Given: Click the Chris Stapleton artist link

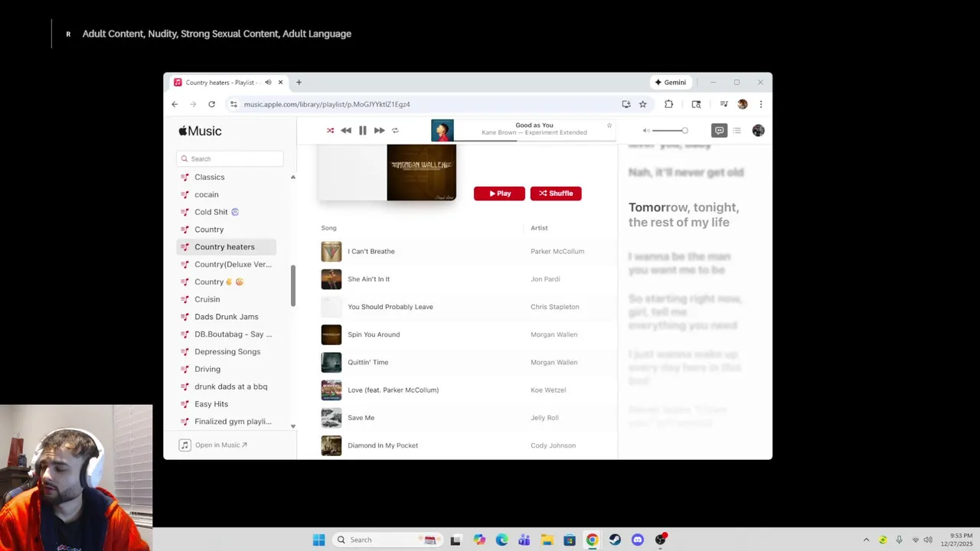Looking at the screenshot, I should 555,307.
